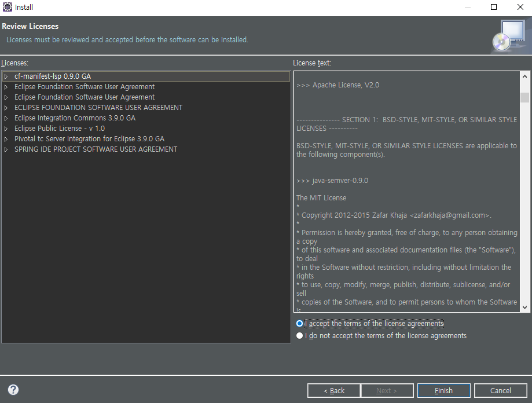Click the scroll up arrow of license text

tap(524, 76)
